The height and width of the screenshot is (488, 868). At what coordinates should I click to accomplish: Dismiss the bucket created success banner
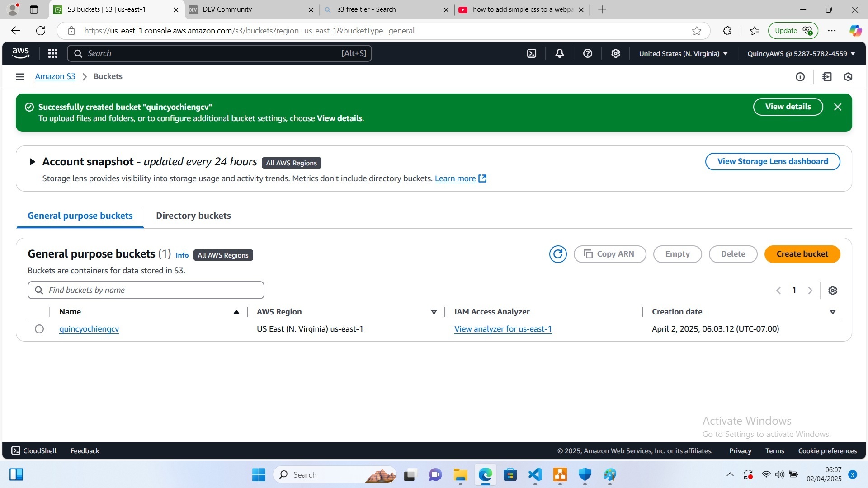point(838,107)
